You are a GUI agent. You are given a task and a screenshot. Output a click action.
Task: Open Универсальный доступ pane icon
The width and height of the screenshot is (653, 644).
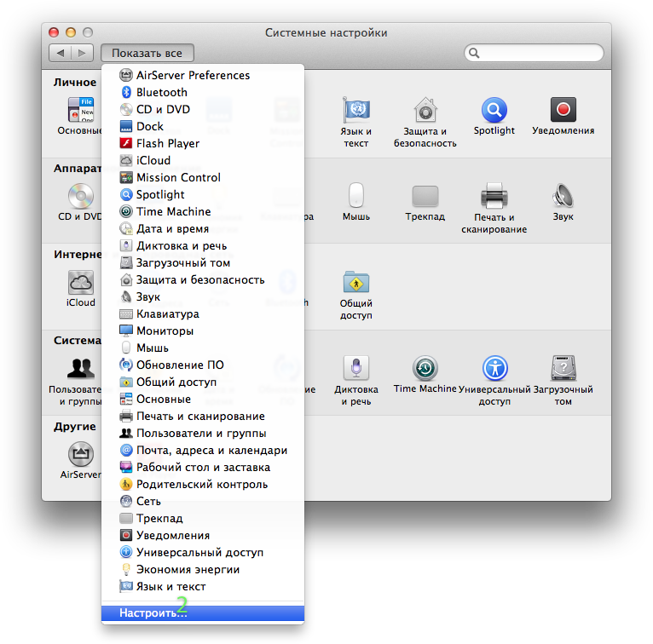pos(494,368)
